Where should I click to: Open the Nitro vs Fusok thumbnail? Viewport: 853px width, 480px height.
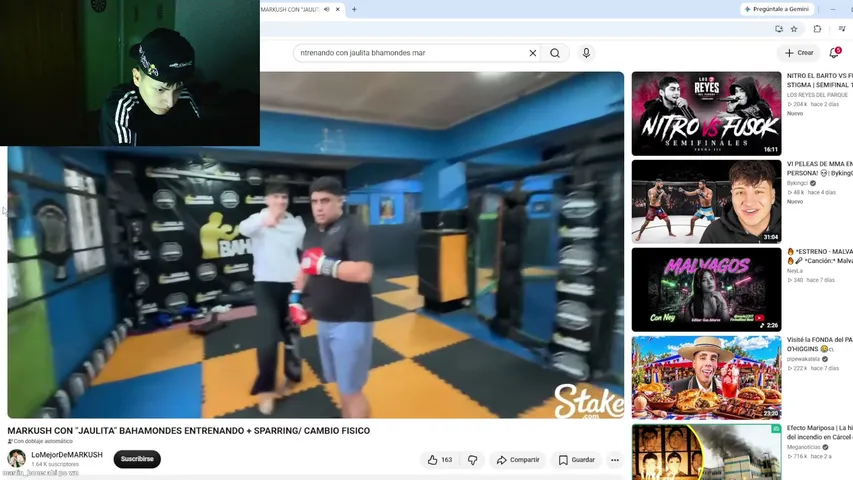coord(706,113)
